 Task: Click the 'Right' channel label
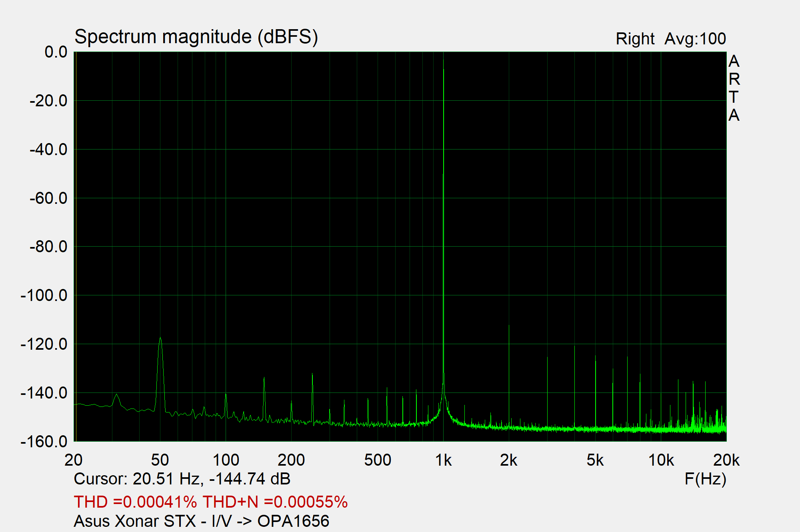(x=635, y=39)
